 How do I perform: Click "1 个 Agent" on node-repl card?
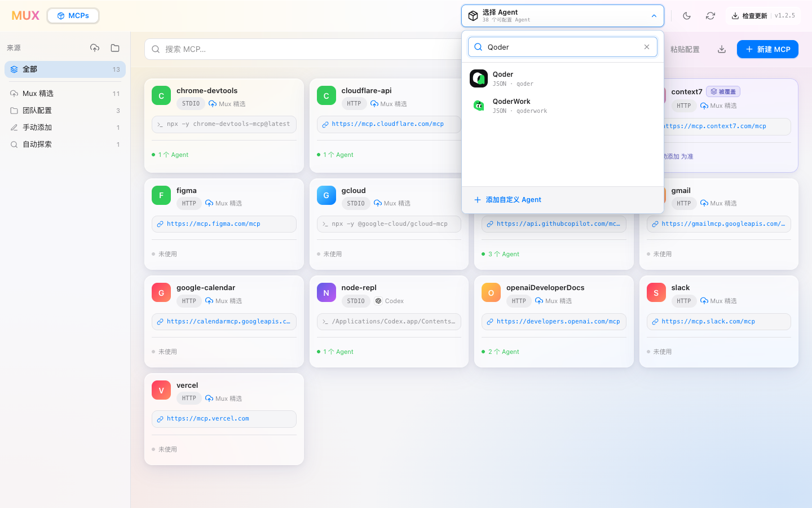coord(336,352)
